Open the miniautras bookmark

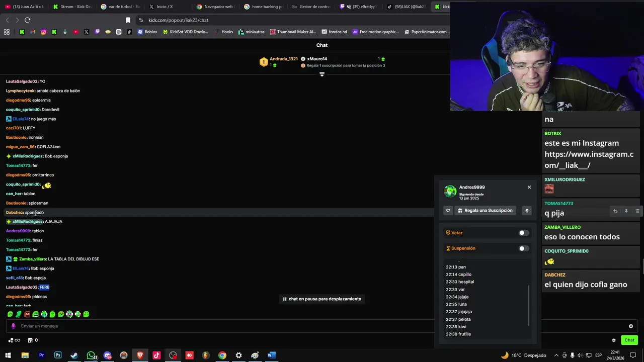[x=252, y=32]
